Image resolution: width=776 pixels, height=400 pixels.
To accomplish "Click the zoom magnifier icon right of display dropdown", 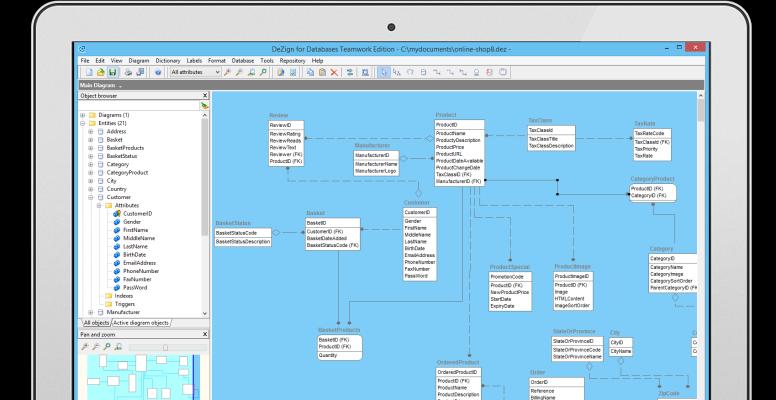I will 227,72.
